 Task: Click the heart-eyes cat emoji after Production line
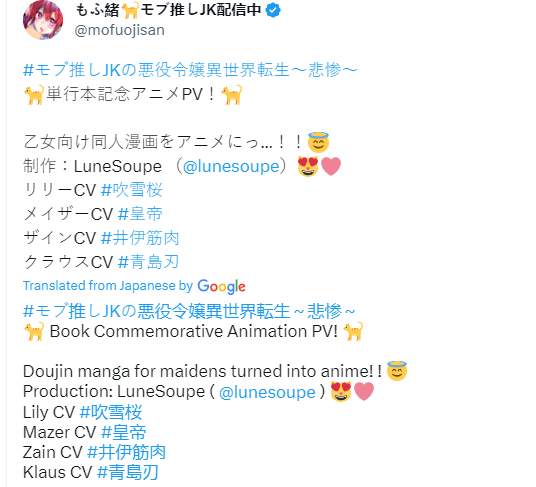coord(341,392)
